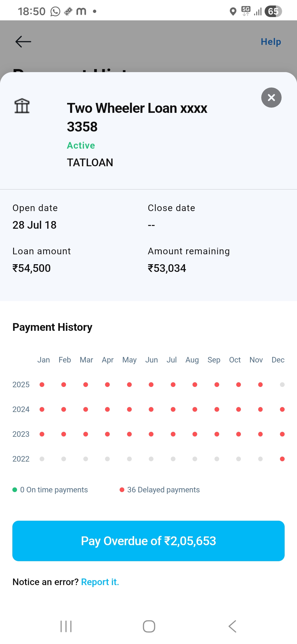Close the loan details sheet
The image size is (297, 644).
pyautogui.click(x=271, y=98)
